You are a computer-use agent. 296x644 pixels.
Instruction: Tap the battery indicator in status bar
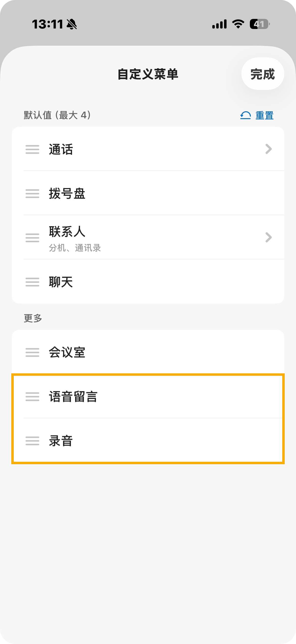click(260, 24)
